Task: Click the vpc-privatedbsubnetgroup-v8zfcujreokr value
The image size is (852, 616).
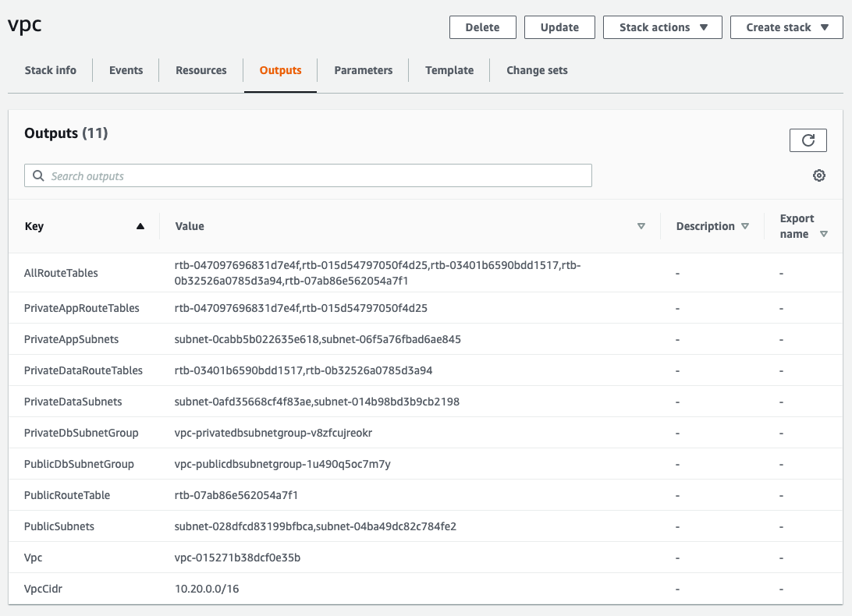Action: (x=273, y=433)
